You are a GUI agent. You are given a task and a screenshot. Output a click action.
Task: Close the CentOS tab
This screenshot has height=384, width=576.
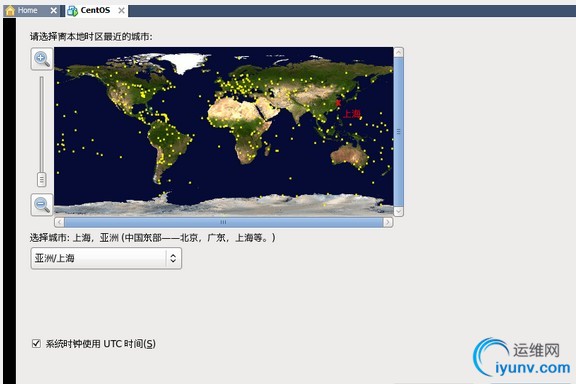(x=121, y=11)
